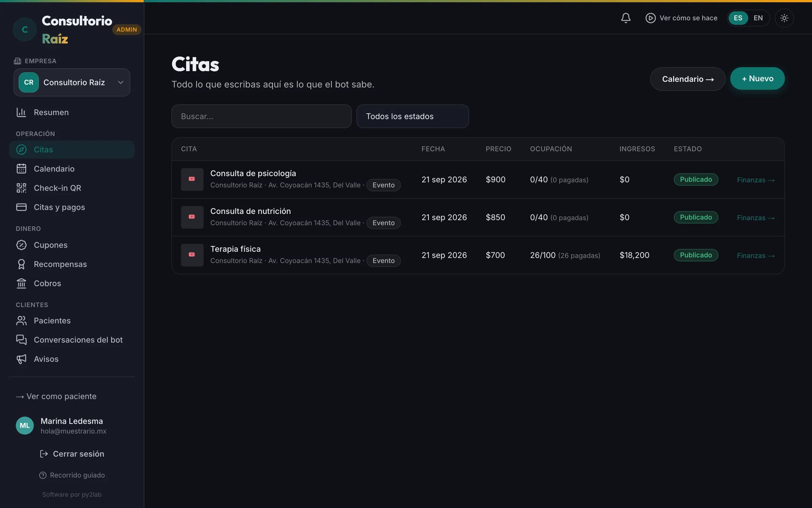Open Finanzas for Consulta de psicología
Image resolution: width=812 pixels, height=508 pixels.
pos(756,180)
